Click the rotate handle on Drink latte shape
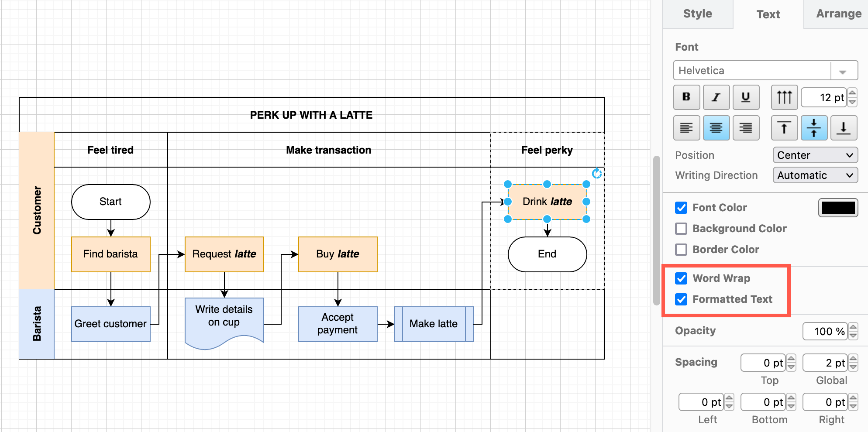This screenshot has width=868, height=432. [596, 174]
